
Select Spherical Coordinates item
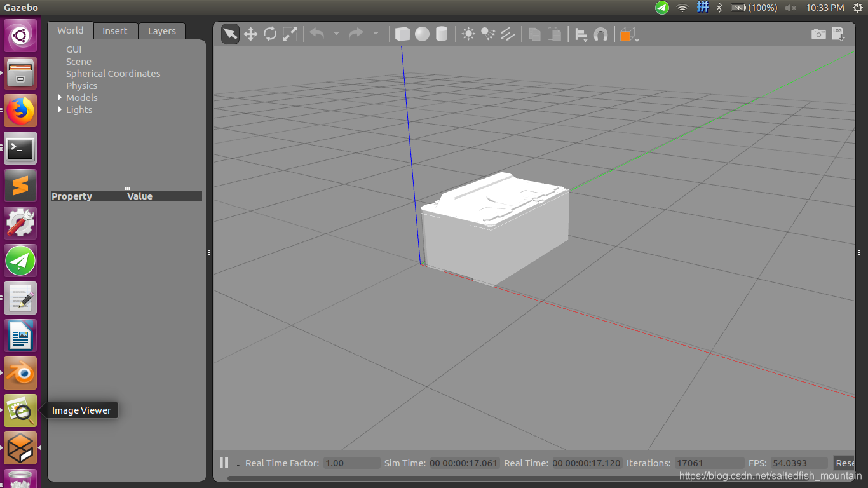coord(113,74)
